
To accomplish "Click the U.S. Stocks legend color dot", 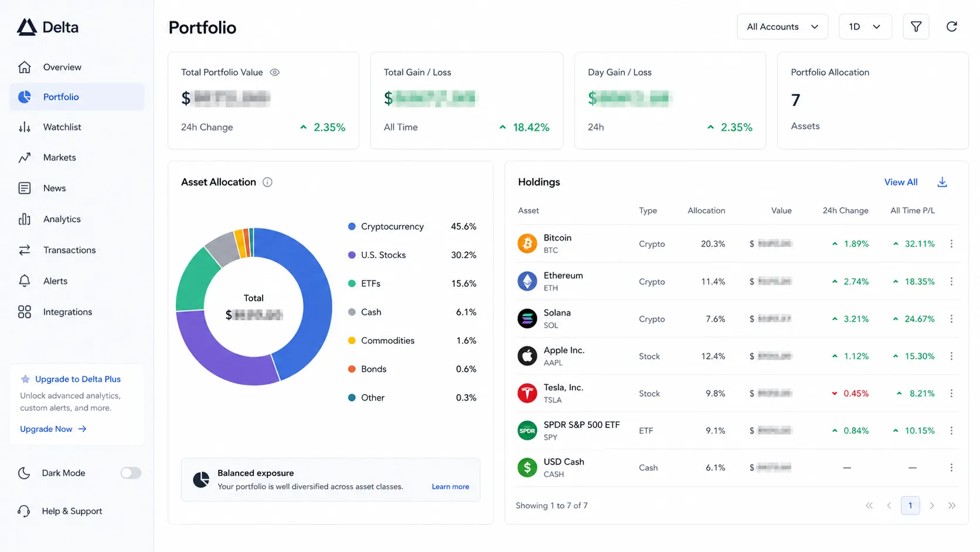I will 352,255.
